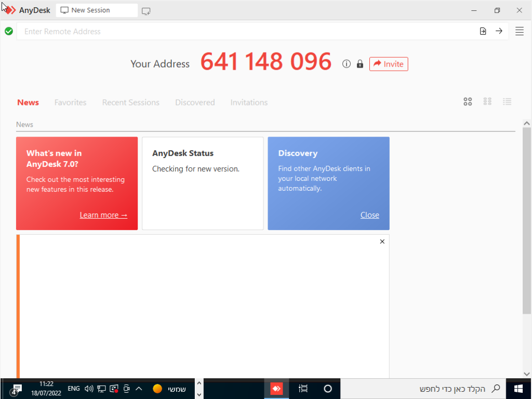
Task: Click the volume speaker tray icon
Action: (89, 389)
